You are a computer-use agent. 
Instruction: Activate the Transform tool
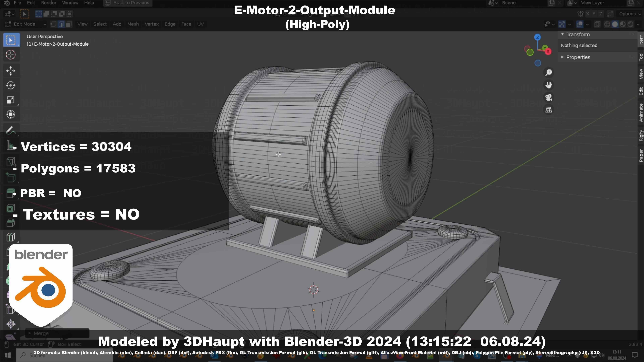point(11,114)
